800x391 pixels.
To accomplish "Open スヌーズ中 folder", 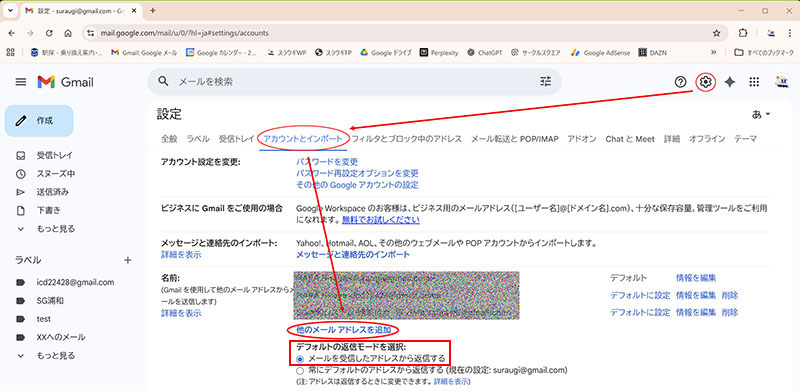I will pos(56,174).
